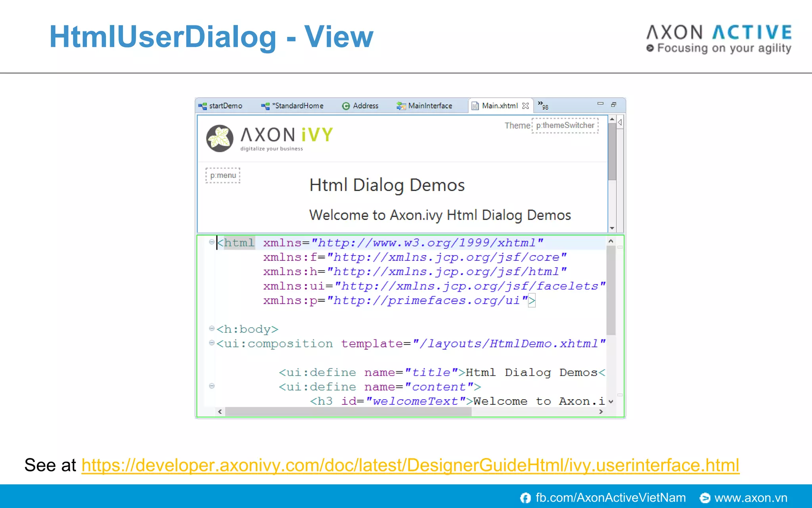The width and height of the screenshot is (812, 508).
Task: Place cursor on the xmlns:ui attribute line
Action: (x=434, y=286)
